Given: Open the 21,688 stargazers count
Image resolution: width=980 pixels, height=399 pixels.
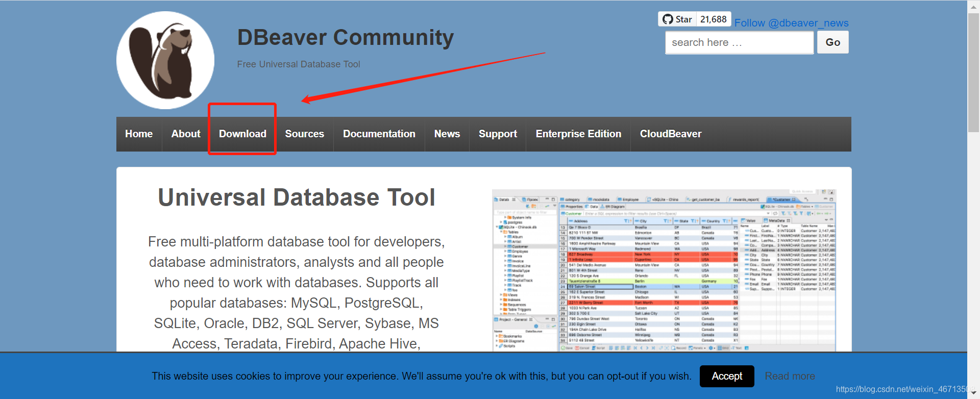Looking at the screenshot, I should 714,19.
